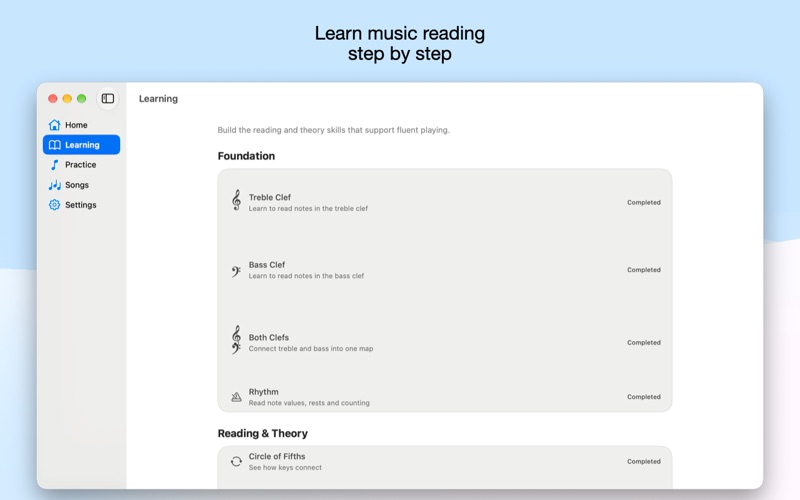Screen dimensions: 800x500
Task: Click the Learning window title text
Action: tap(158, 99)
